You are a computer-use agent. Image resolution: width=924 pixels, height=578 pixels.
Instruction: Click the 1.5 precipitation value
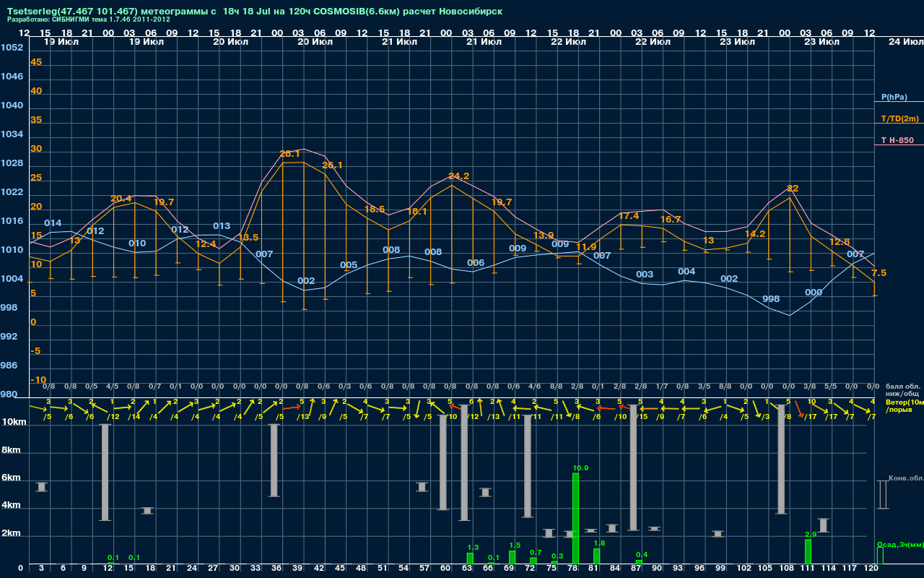point(515,545)
